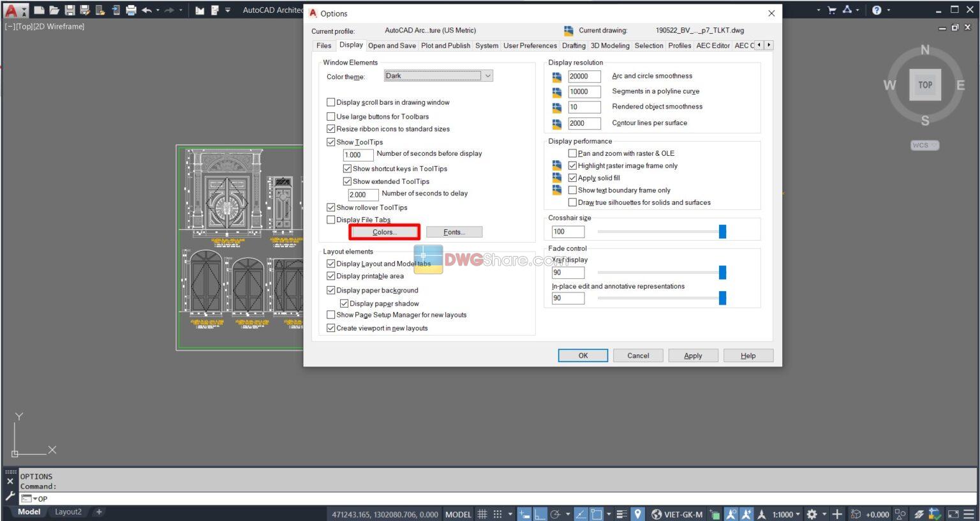Expand the Redo dropdown arrow
Viewport: 980px width, 521px height.
click(x=181, y=10)
